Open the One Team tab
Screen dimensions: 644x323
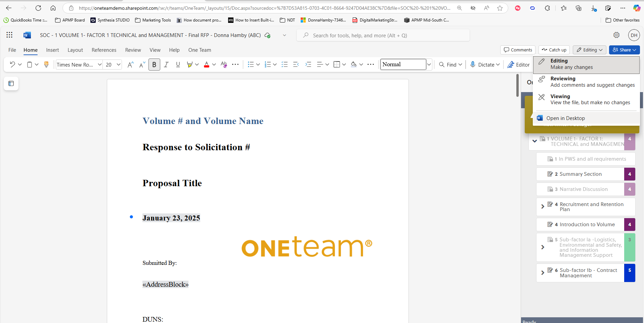click(x=200, y=50)
